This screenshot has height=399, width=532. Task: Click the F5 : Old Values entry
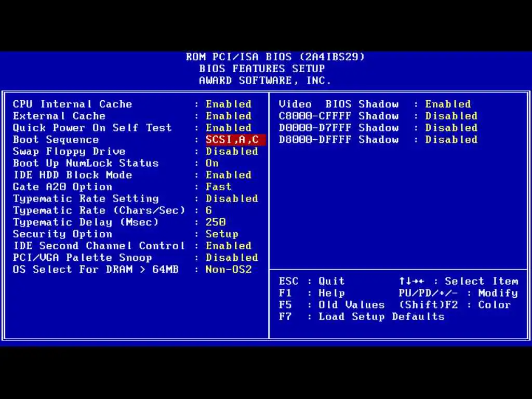point(332,304)
